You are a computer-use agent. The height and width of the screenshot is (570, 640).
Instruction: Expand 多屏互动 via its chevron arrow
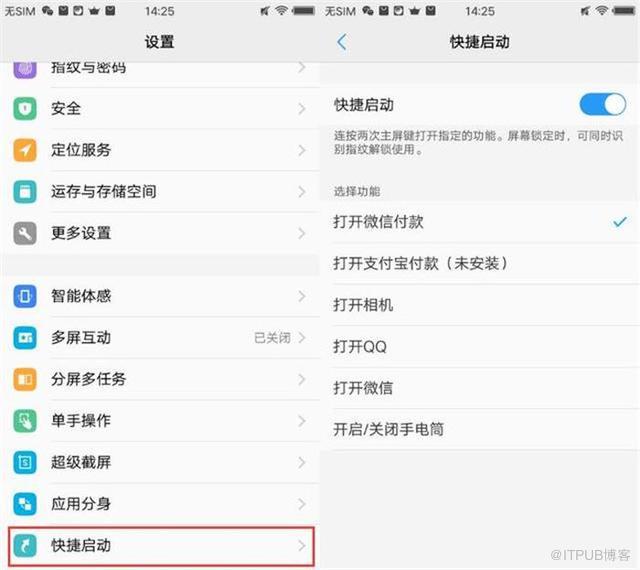pyautogui.click(x=302, y=338)
